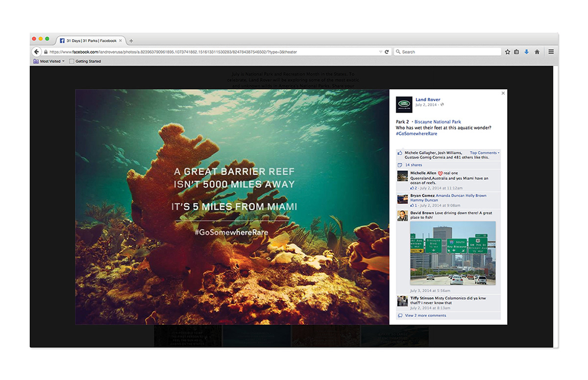Click like count on Michelle Allen's comment
Screen dimensions: 588x380
414,188
